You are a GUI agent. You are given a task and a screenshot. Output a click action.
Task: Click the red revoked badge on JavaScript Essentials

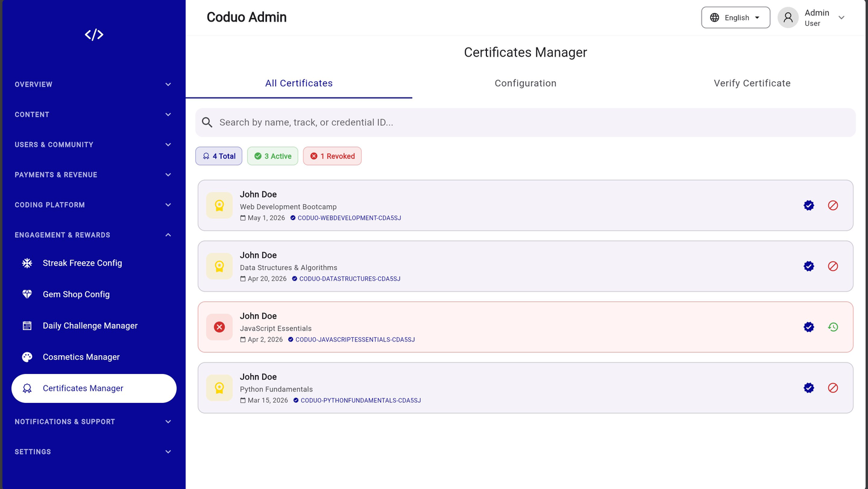pyautogui.click(x=219, y=327)
